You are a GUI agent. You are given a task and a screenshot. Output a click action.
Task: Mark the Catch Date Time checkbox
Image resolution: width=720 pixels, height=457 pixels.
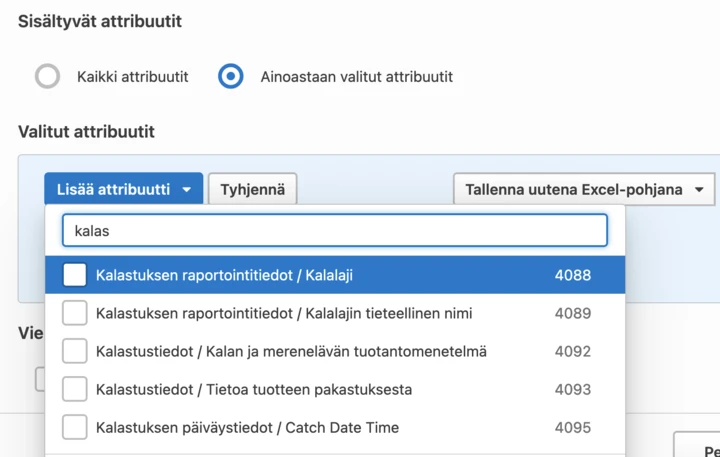pos(75,427)
